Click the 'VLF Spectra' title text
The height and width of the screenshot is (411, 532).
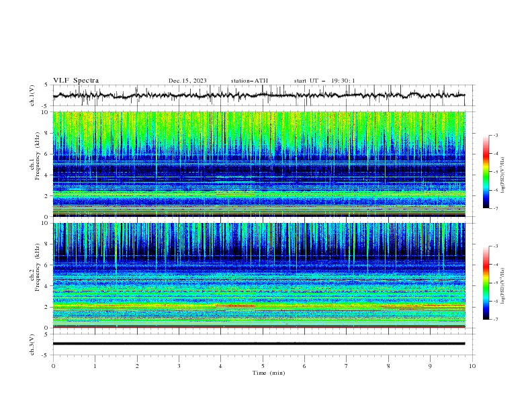coord(76,81)
